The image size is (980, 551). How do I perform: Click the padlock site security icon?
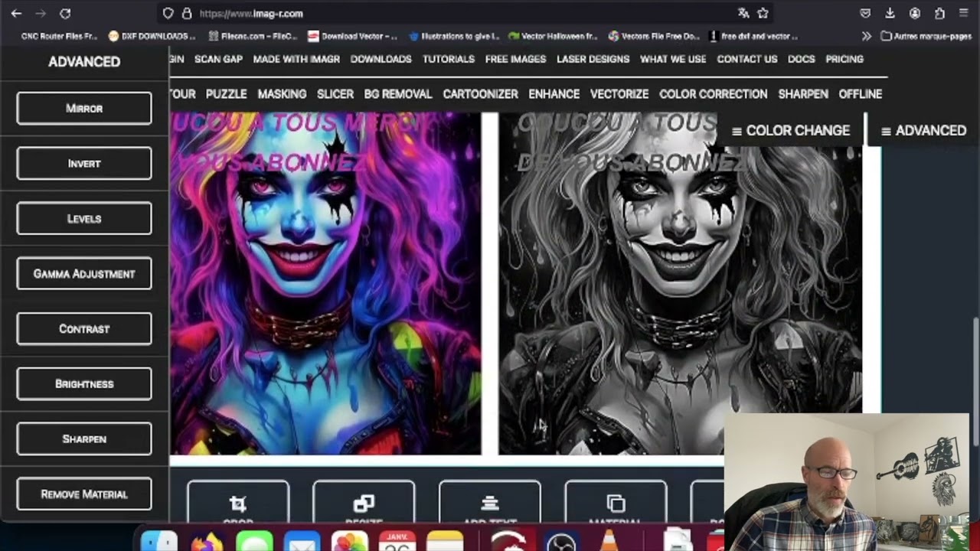(x=187, y=13)
